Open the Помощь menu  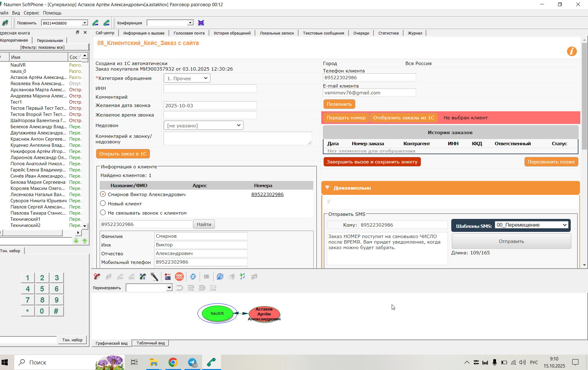pos(52,13)
